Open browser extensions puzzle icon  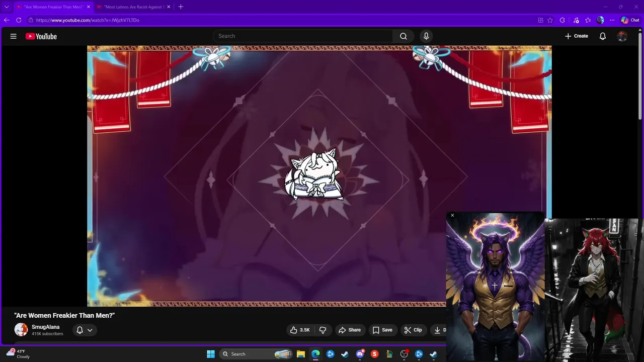pos(562,20)
